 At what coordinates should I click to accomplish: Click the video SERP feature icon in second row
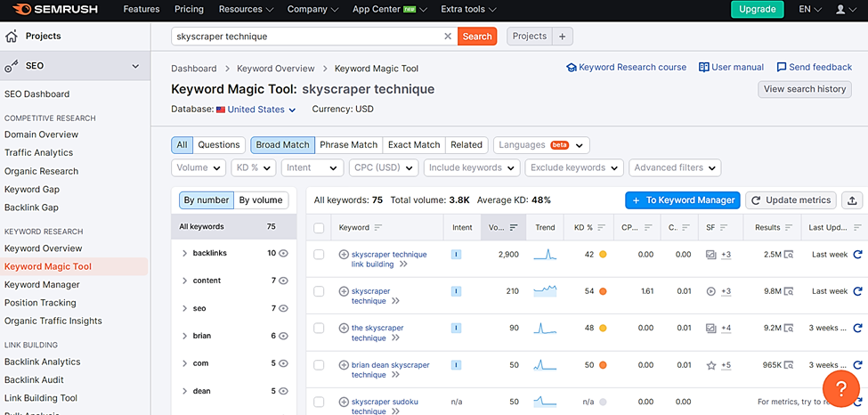[x=711, y=291]
